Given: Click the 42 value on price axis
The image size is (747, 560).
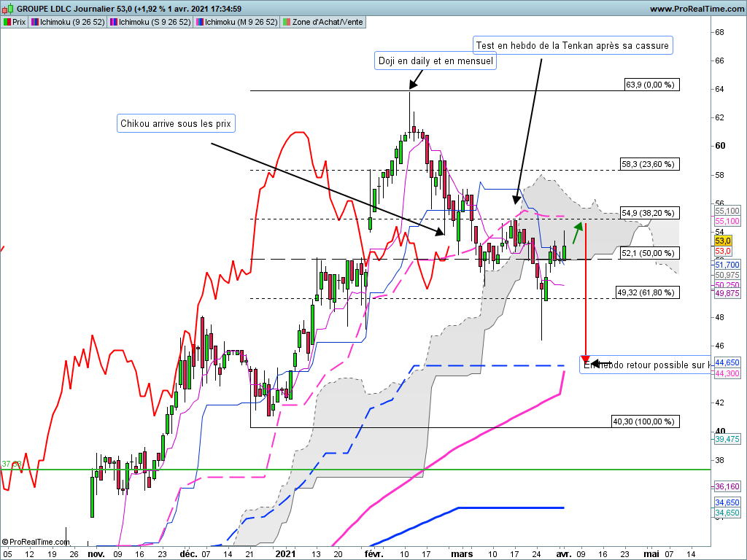Looking at the screenshot, I should point(719,402).
